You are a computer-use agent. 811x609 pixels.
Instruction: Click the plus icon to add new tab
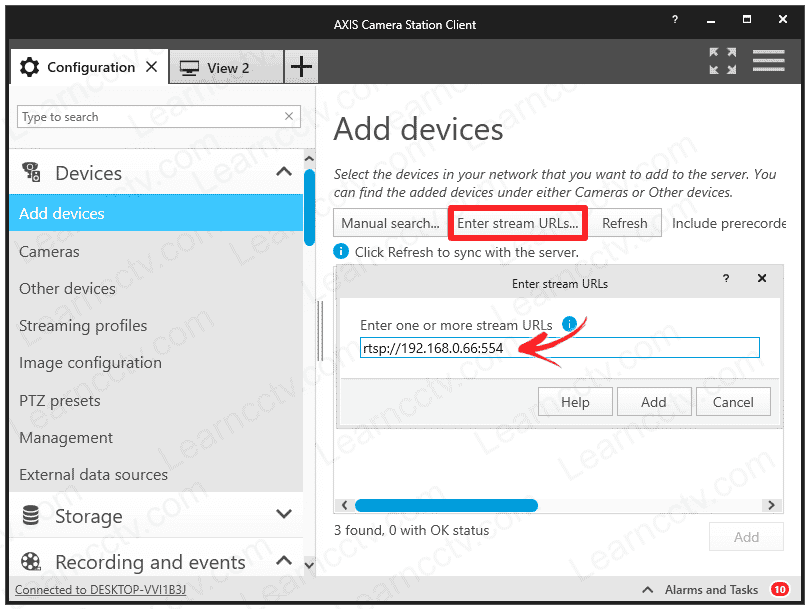coord(300,68)
